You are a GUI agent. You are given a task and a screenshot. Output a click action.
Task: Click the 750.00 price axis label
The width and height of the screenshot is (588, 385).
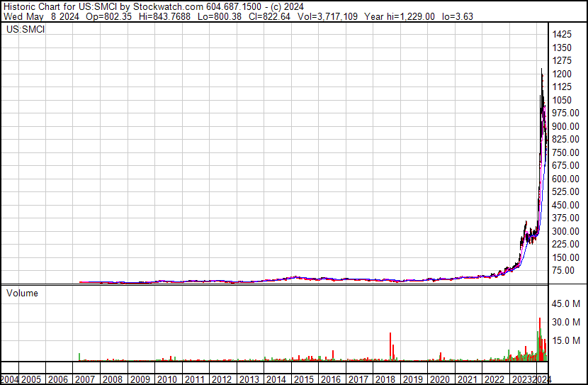[x=565, y=152]
